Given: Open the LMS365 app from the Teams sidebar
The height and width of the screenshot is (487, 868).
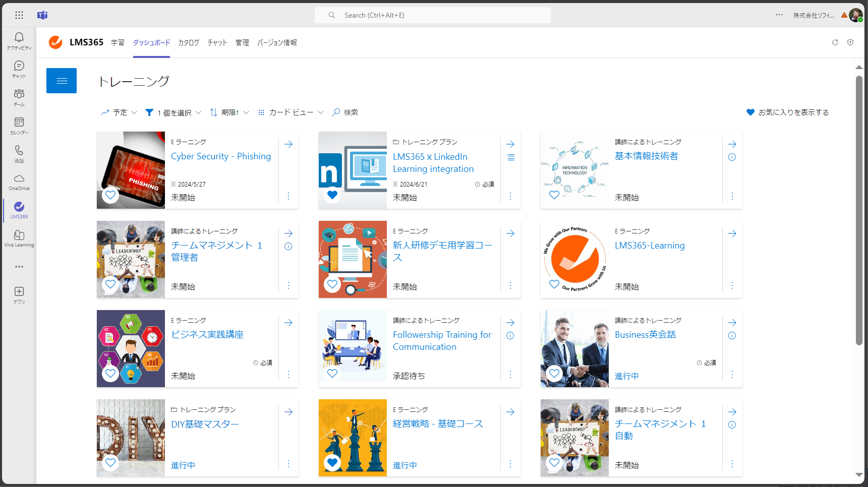Looking at the screenshot, I should (19, 210).
